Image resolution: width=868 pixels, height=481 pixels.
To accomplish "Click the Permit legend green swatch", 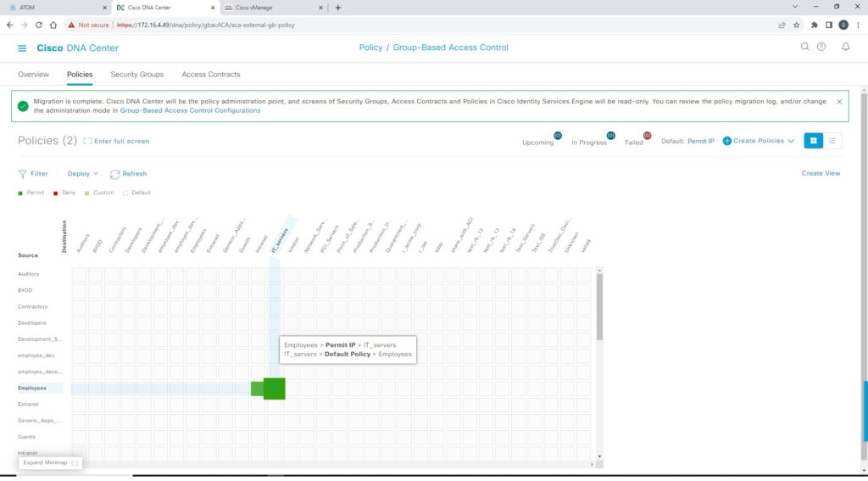I will tap(20, 193).
